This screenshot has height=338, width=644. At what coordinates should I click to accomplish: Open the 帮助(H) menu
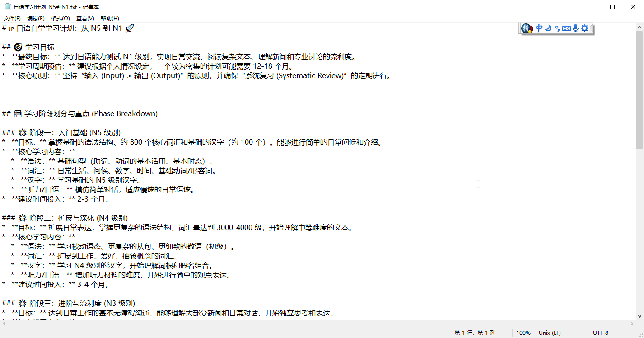(x=110, y=19)
